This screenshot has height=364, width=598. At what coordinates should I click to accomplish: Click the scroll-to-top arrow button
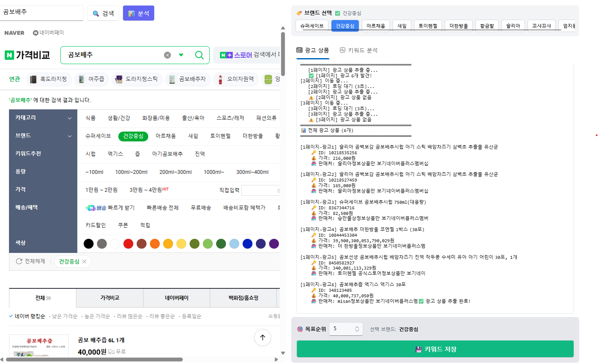[262, 338]
